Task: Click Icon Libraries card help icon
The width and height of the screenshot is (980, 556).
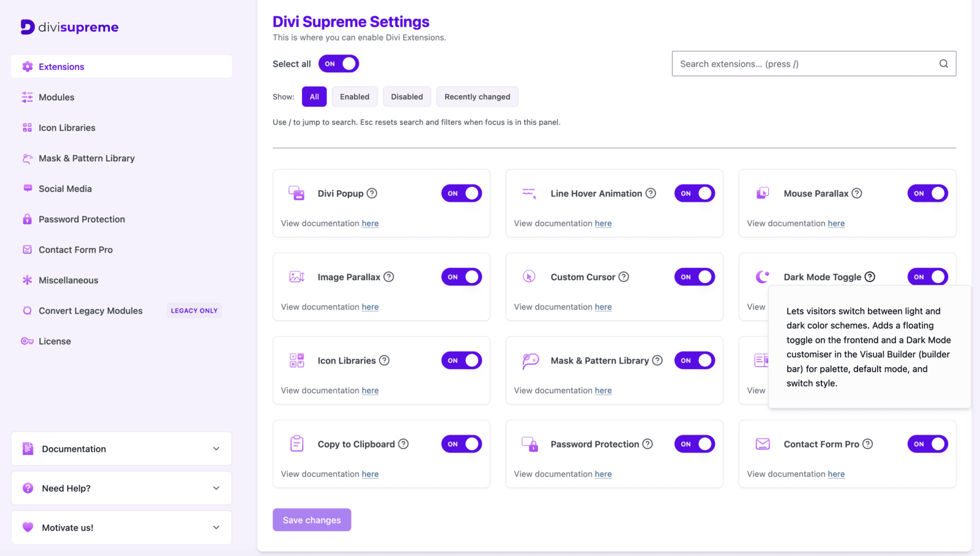Action: point(384,360)
